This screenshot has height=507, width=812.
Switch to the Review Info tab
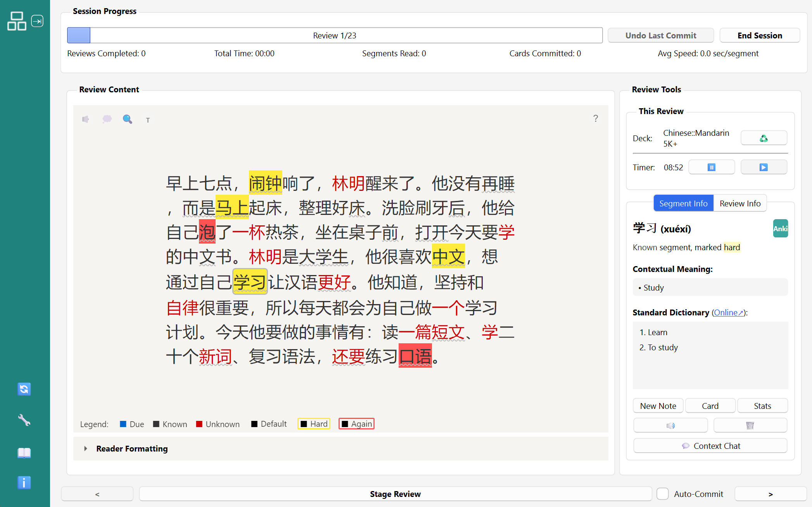740,203
